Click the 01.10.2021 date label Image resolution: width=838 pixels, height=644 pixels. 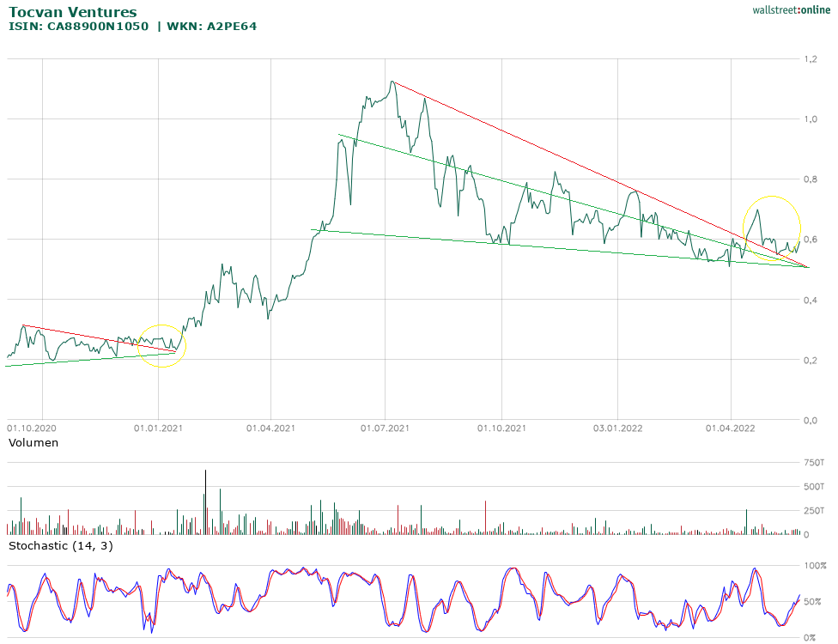point(501,428)
